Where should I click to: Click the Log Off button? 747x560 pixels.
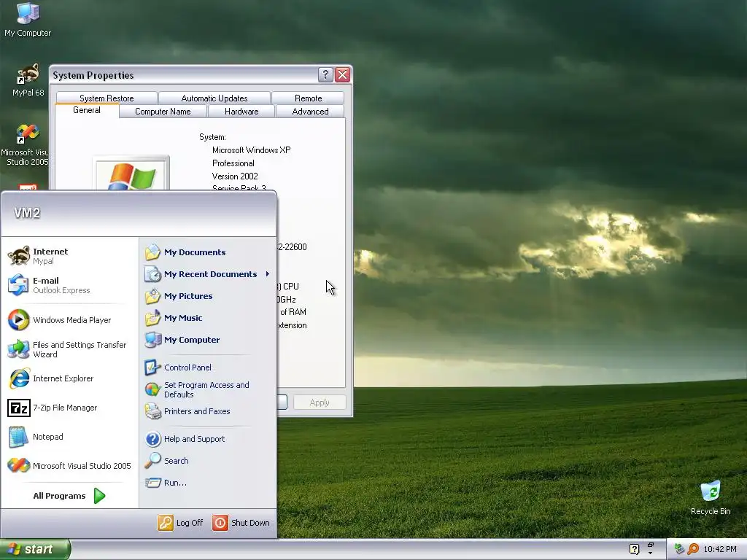point(180,523)
